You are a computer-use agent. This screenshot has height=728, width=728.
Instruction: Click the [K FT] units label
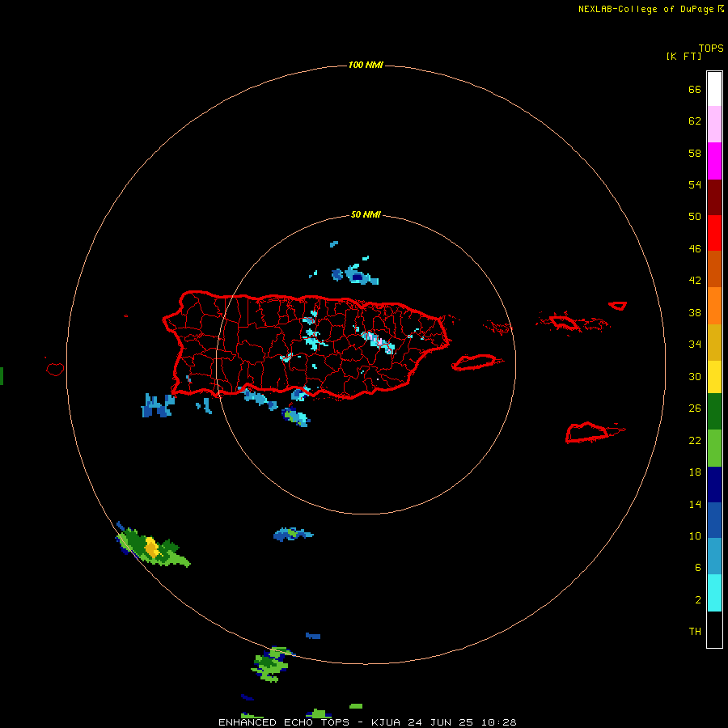click(684, 56)
